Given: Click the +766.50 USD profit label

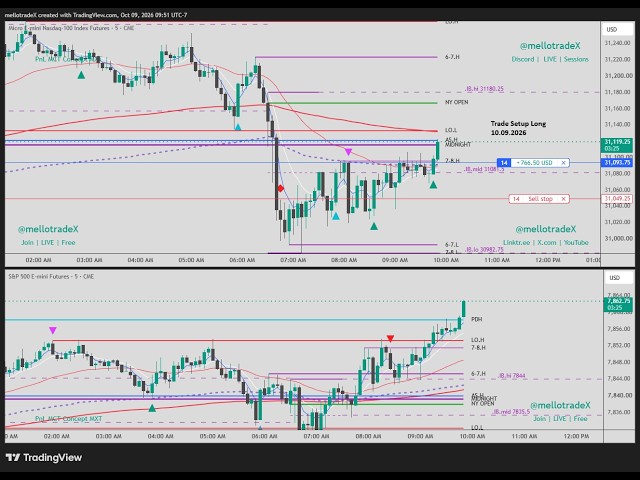Looking at the screenshot, I should [534, 163].
